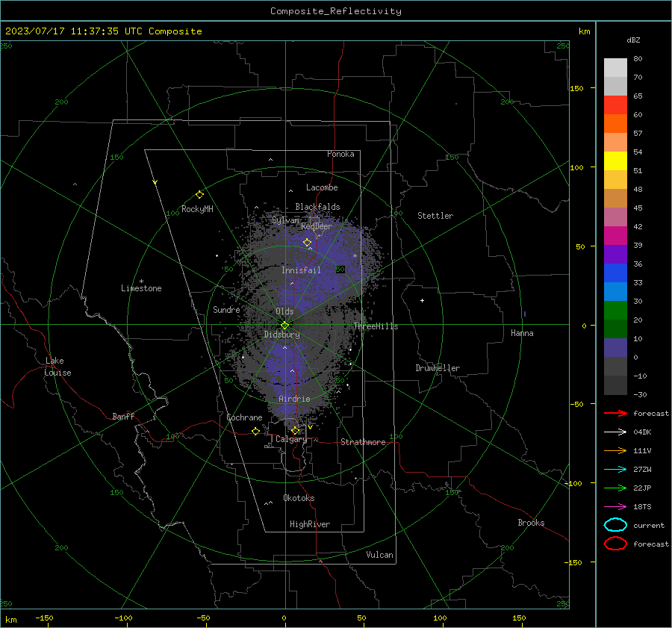Click the Hanna city label

(x=522, y=333)
